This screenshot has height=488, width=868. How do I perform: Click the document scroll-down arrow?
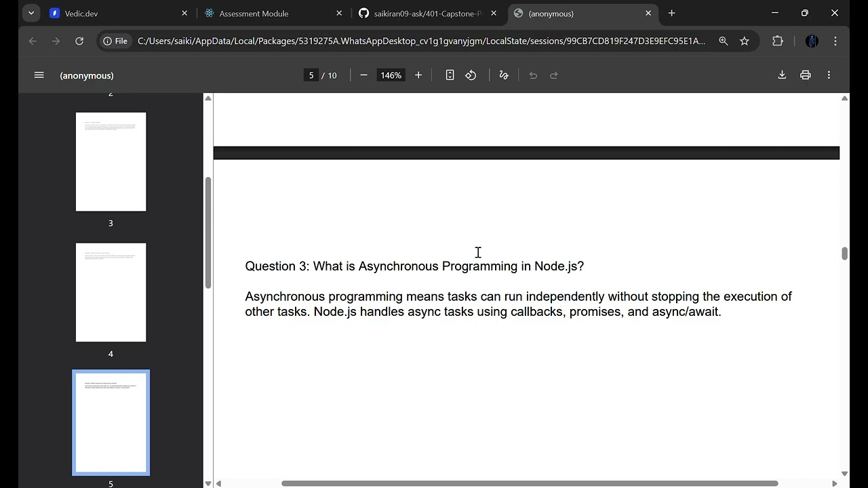tap(844, 474)
